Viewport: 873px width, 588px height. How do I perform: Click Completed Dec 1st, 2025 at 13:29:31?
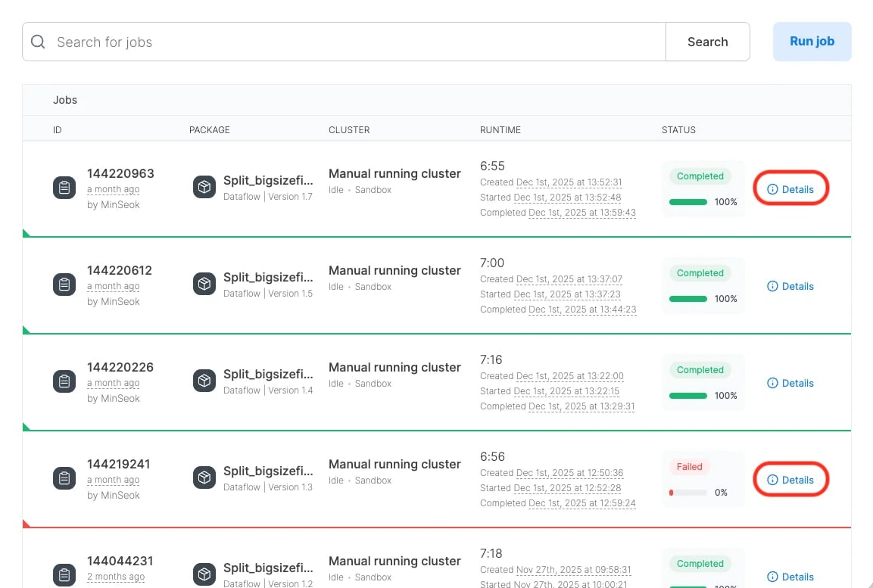[x=557, y=406]
